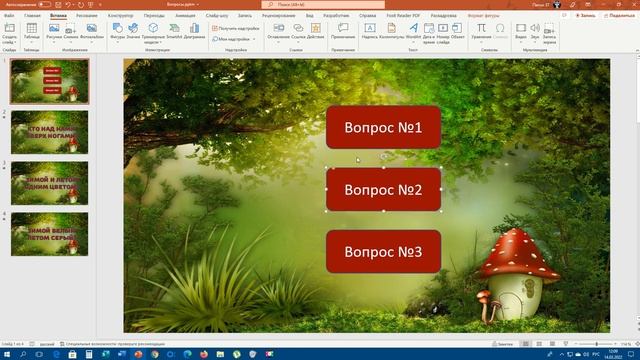Click the Номер слайда icon
640x360 pixels.
[443, 28]
